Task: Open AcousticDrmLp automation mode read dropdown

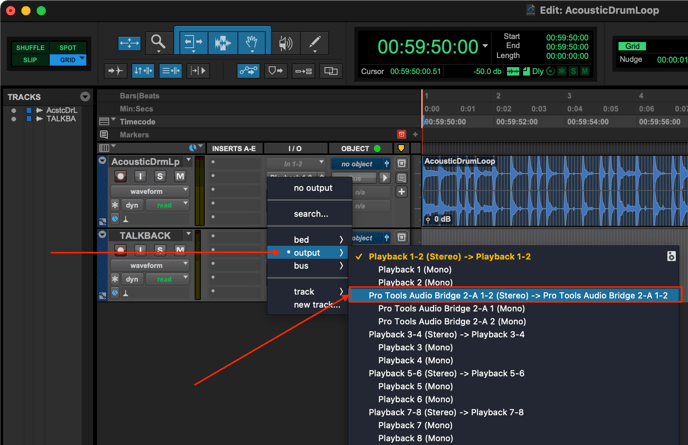Action: coord(167,205)
